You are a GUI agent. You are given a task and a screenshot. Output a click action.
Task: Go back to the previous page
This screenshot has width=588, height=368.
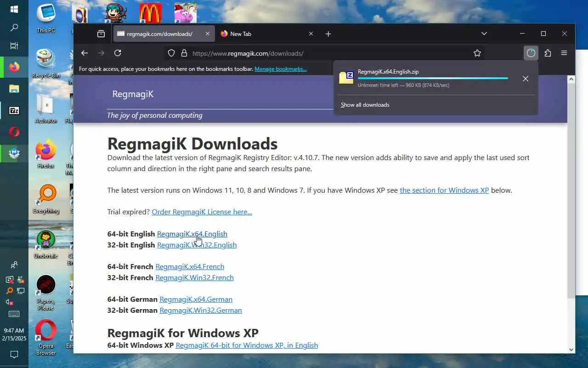pos(85,53)
